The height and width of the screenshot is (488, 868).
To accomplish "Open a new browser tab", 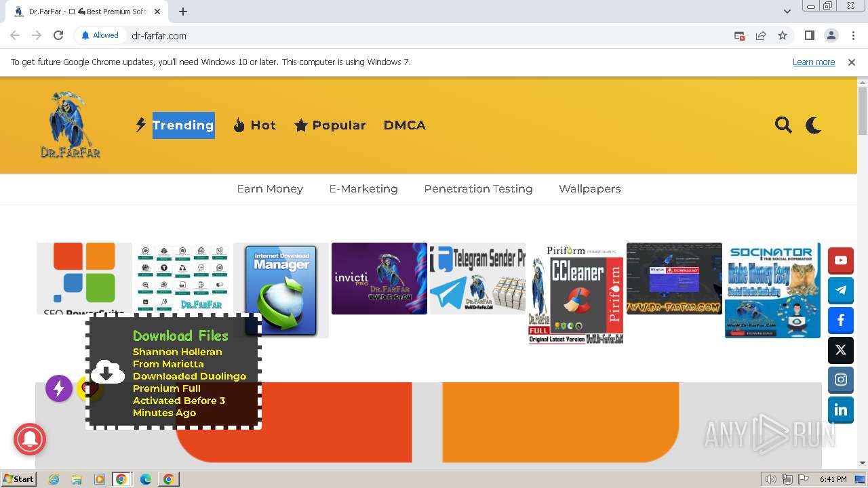I will [x=183, y=12].
